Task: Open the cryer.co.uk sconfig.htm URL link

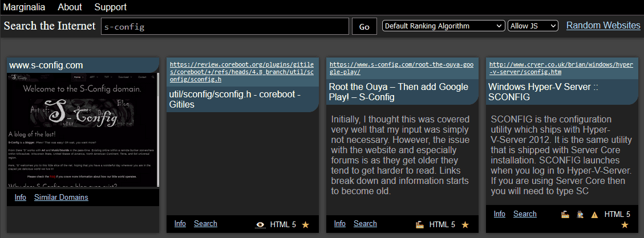Action: pyautogui.click(x=560, y=68)
